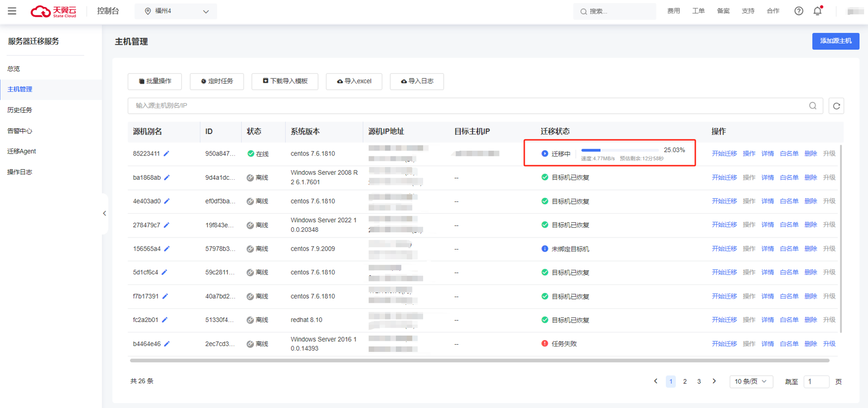The image size is (868, 408).
Task: Click 操作 for host 156565a4
Action: point(749,249)
